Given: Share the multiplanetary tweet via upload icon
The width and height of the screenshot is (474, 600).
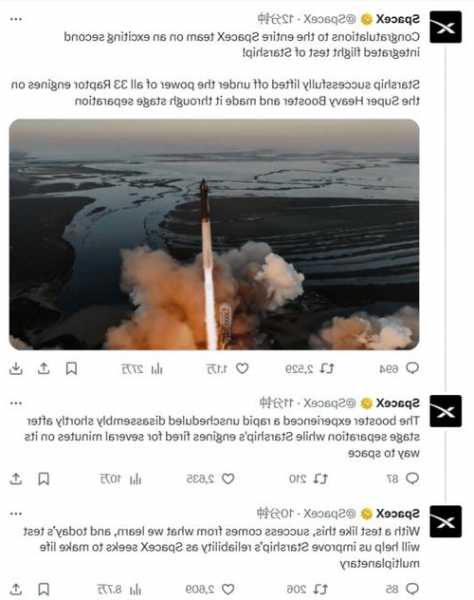Looking at the screenshot, I should click(x=16, y=589).
